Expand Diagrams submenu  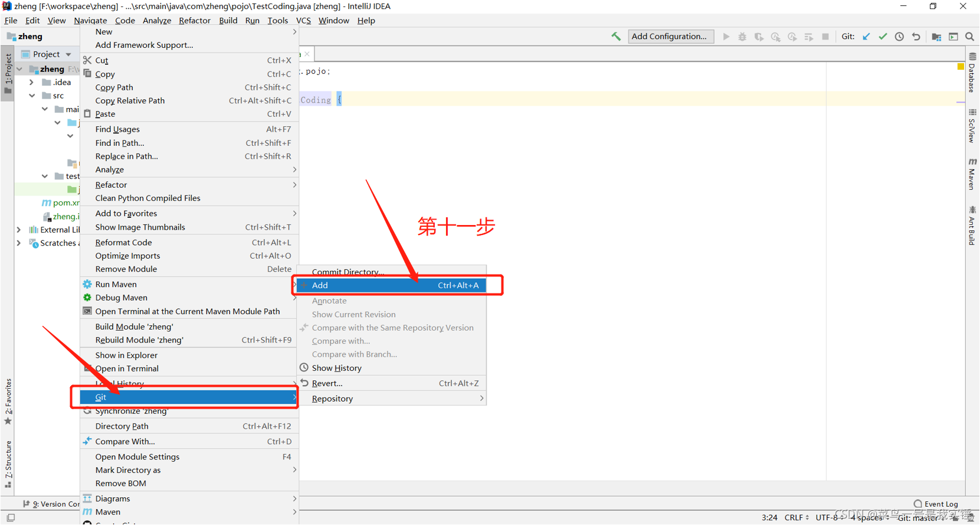tap(189, 499)
